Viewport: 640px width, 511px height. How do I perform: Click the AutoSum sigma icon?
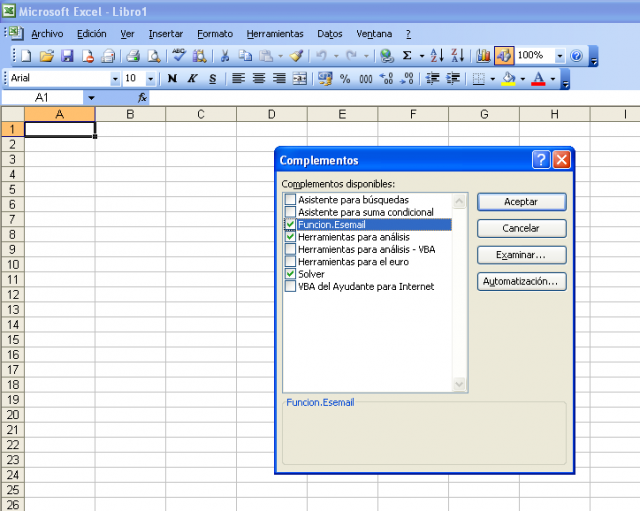coord(407,56)
